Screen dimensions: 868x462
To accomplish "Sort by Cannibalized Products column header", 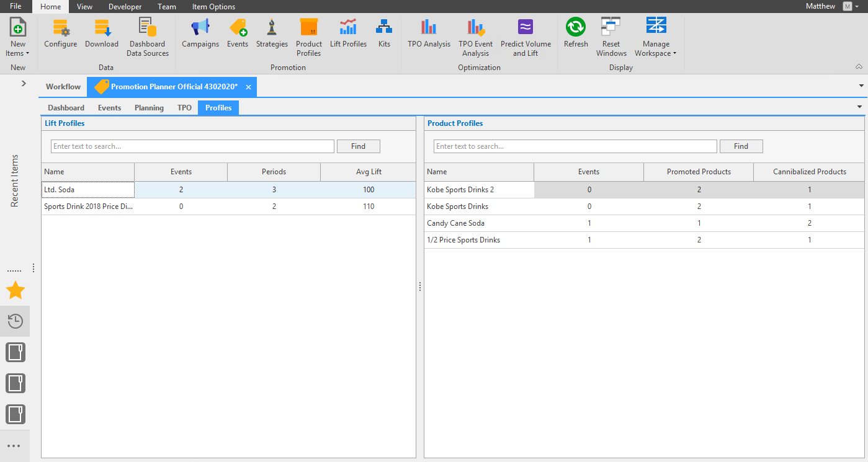I will pos(809,172).
